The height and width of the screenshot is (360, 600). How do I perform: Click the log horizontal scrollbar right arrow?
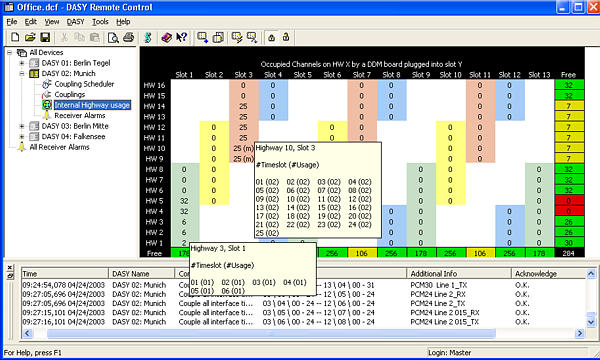click(580, 333)
